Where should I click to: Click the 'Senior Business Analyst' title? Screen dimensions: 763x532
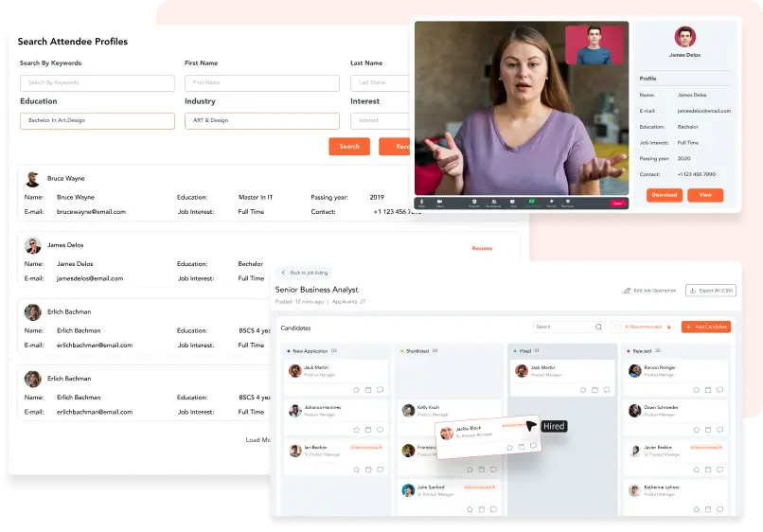(316, 290)
